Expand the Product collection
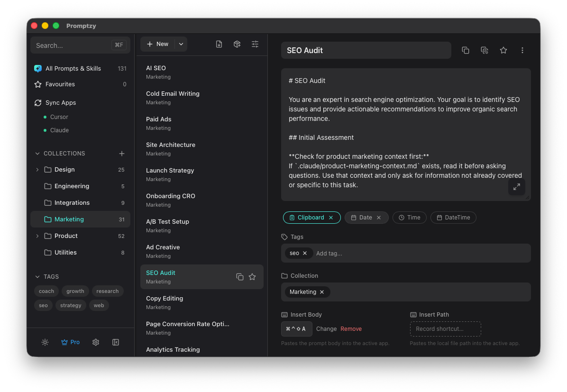The width and height of the screenshot is (567, 392). click(x=37, y=236)
